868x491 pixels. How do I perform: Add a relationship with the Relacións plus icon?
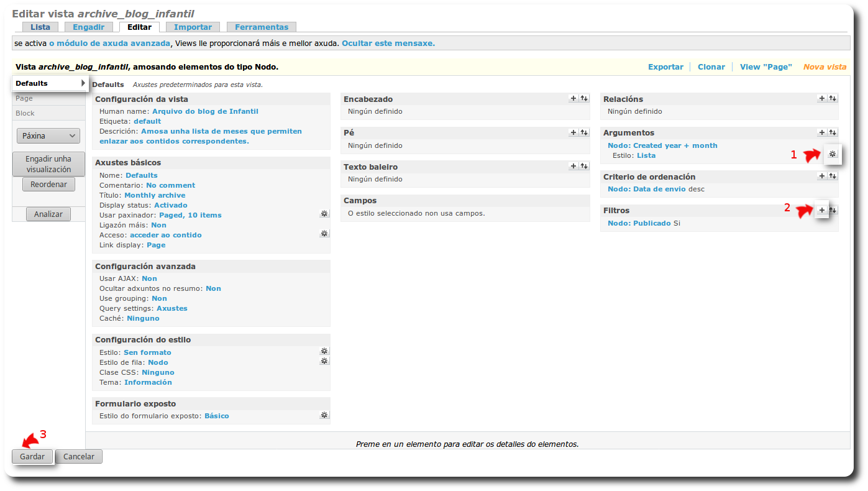point(821,98)
